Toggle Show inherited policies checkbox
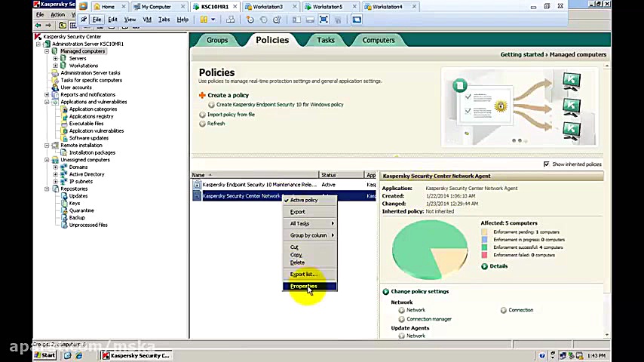This screenshot has width=644, height=362. click(546, 164)
